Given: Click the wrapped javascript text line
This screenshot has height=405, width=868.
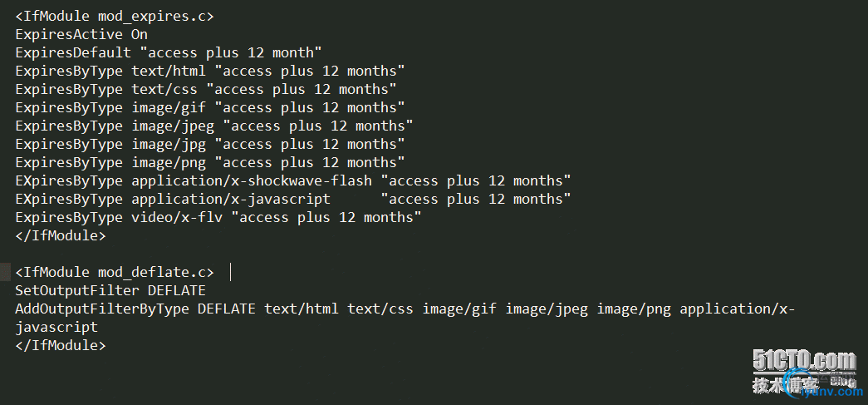Looking at the screenshot, I should pyautogui.click(x=56, y=328).
